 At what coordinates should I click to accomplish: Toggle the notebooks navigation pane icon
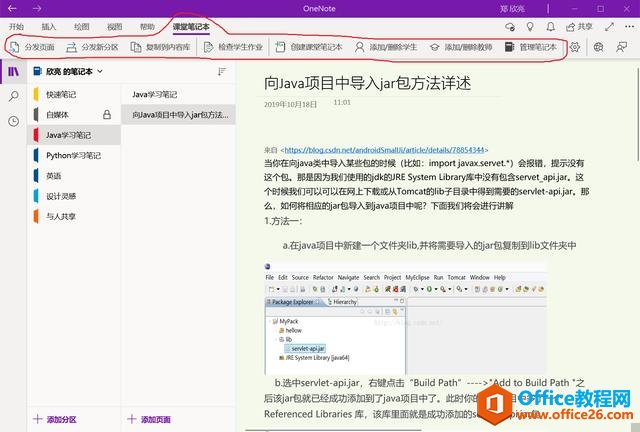pos(13,72)
